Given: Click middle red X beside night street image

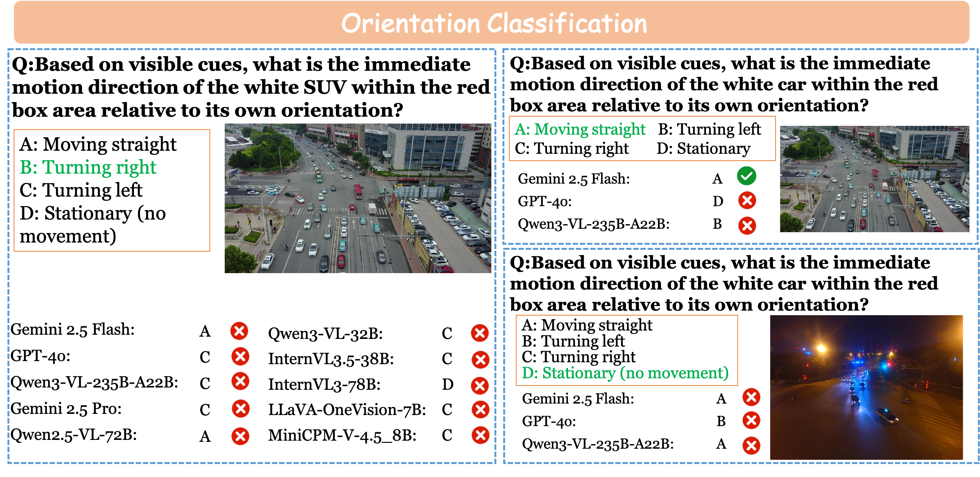Looking at the screenshot, I should point(751,420).
